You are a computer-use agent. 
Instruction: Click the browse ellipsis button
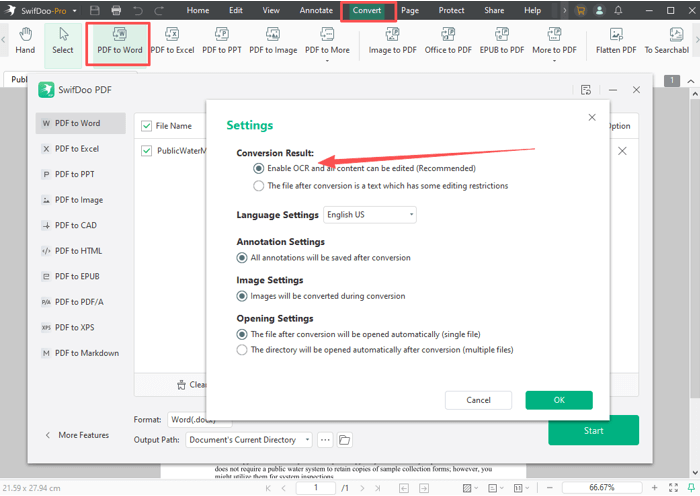pos(325,440)
